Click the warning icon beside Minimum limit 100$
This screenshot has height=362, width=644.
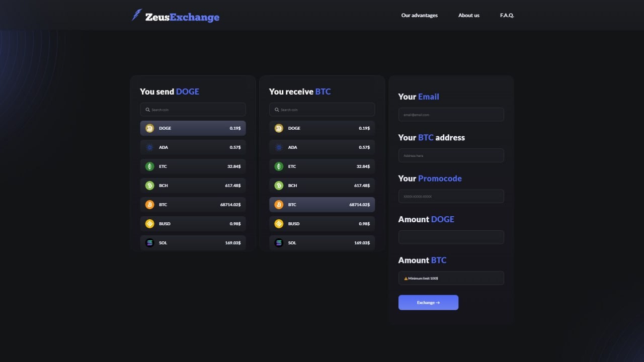coord(406,278)
